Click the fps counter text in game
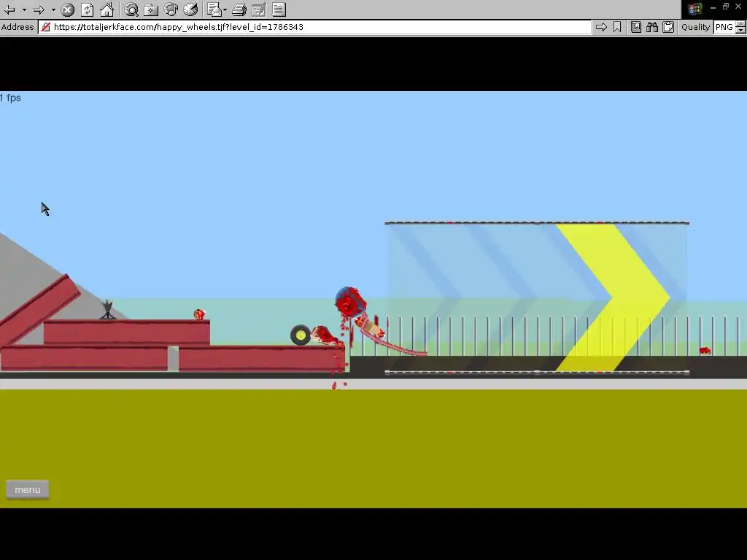 click(x=10, y=98)
